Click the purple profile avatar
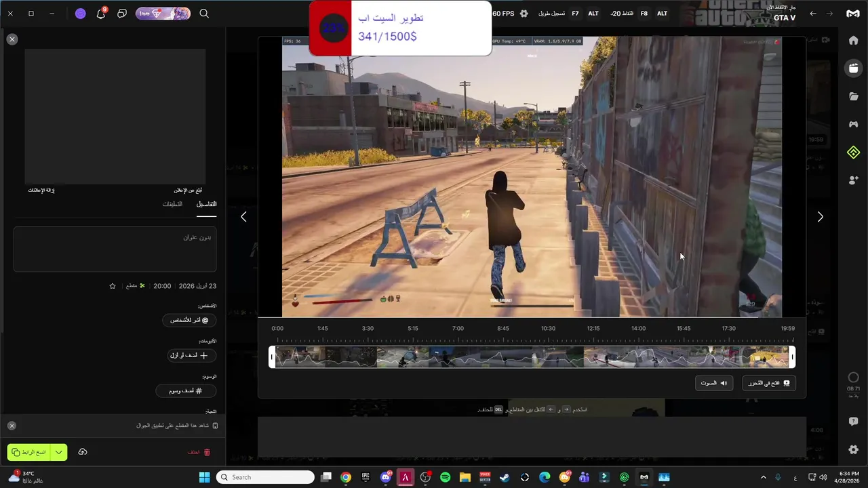The image size is (868, 488). tap(81, 14)
